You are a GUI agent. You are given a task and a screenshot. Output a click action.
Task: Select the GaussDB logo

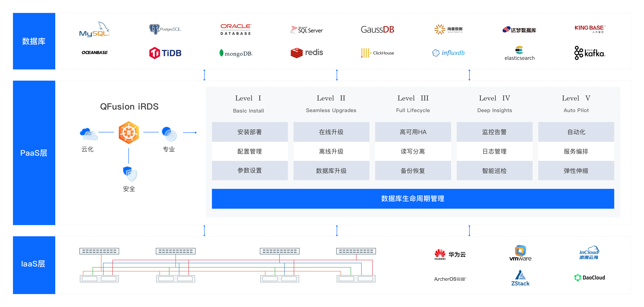pyautogui.click(x=377, y=30)
